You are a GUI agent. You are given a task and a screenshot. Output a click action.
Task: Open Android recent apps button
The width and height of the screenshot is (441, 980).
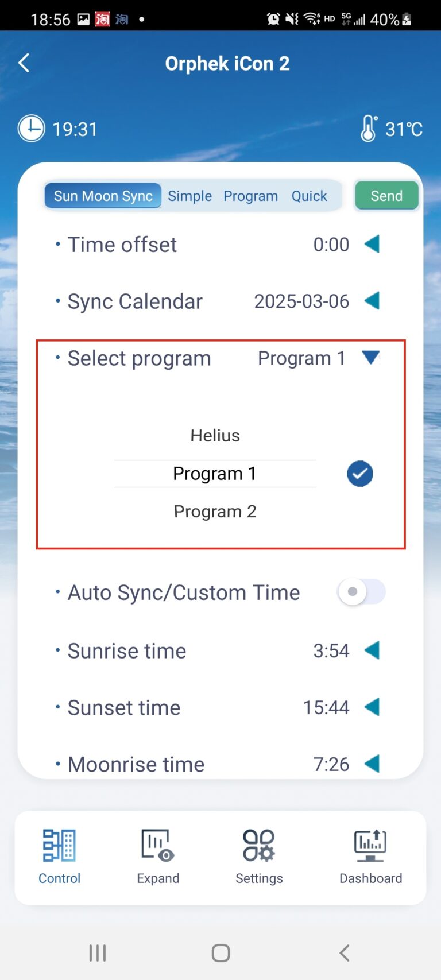tap(98, 953)
